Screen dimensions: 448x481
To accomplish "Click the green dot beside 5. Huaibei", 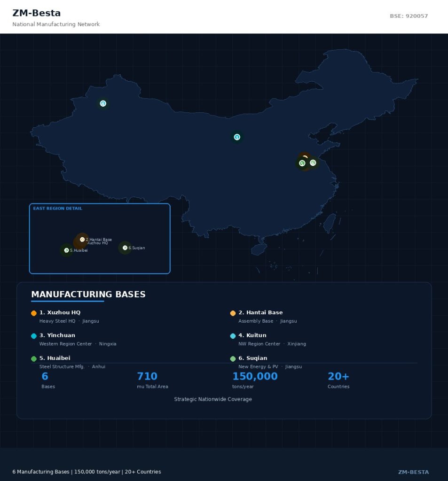I will point(34,358).
